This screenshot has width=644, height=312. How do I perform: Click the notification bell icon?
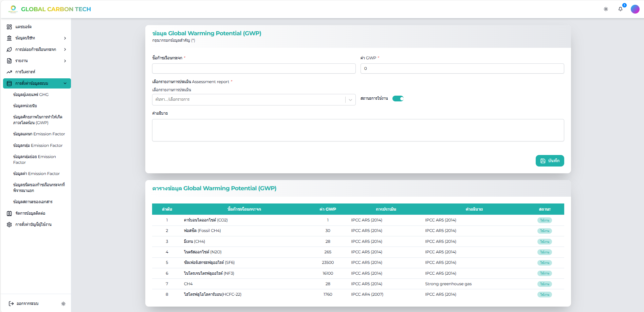coord(620,9)
